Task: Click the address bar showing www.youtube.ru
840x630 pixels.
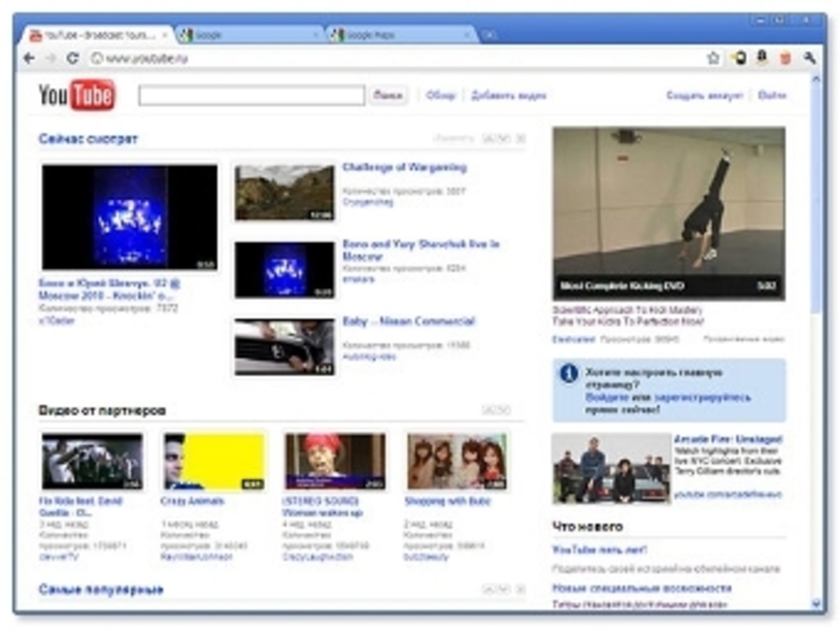Action: (x=394, y=58)
